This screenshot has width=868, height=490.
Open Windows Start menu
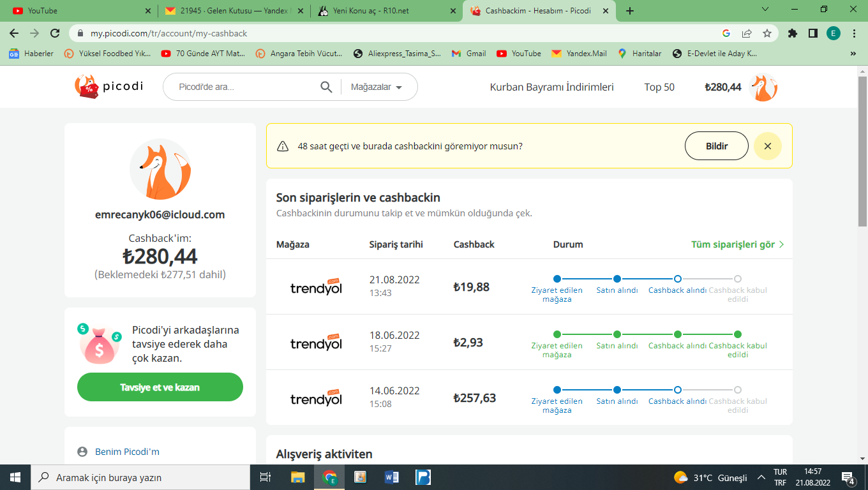pyautogui.click(x=15, y=477)
